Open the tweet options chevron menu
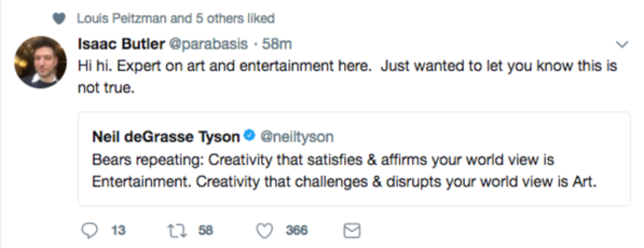The height and width of the screenshot is (248, 644). 623,44
